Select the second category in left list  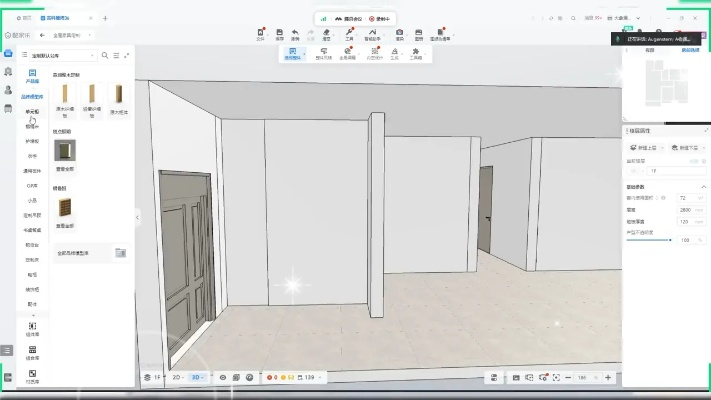33,126
